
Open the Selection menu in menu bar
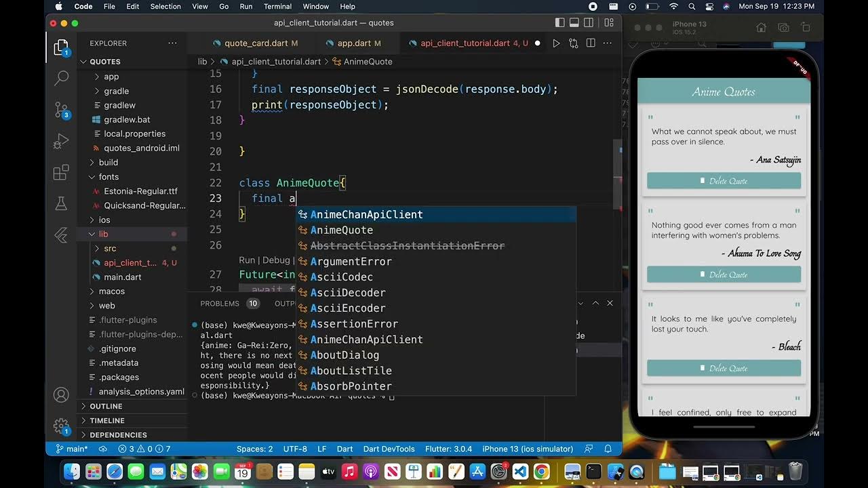pos(165,6)
